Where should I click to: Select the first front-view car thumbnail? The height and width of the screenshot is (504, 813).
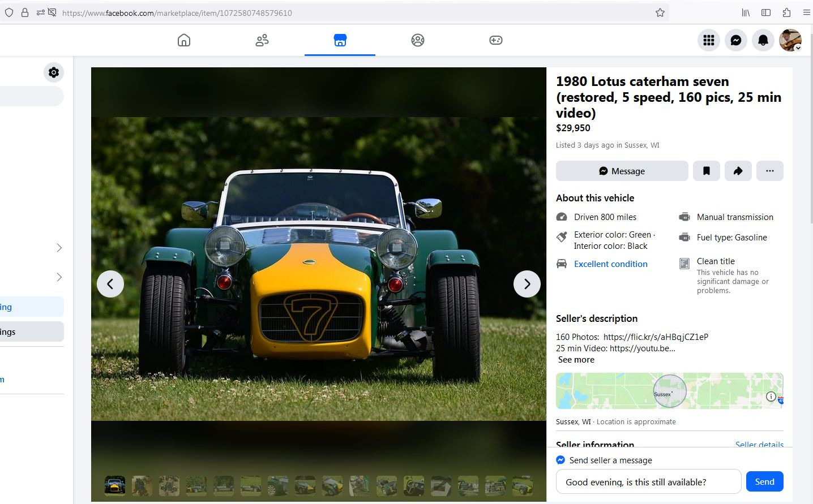[115, 485]
